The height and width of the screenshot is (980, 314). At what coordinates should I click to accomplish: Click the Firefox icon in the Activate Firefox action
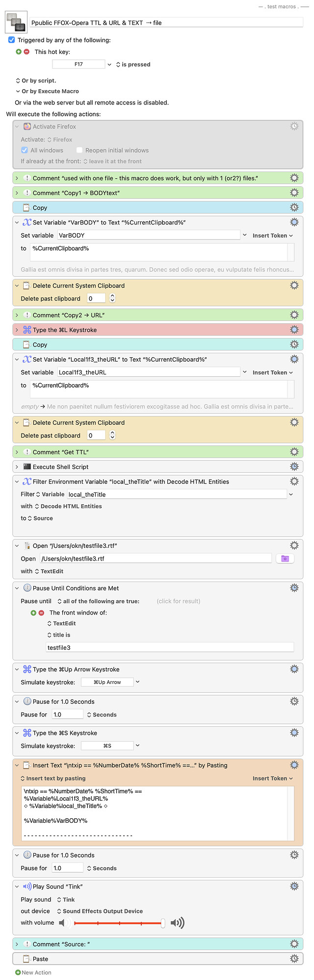(x=27, y=126)
